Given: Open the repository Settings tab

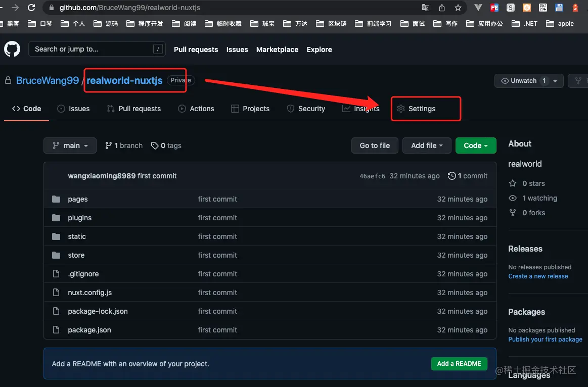Looking at the screenshot, I should [x=416, y=109].
